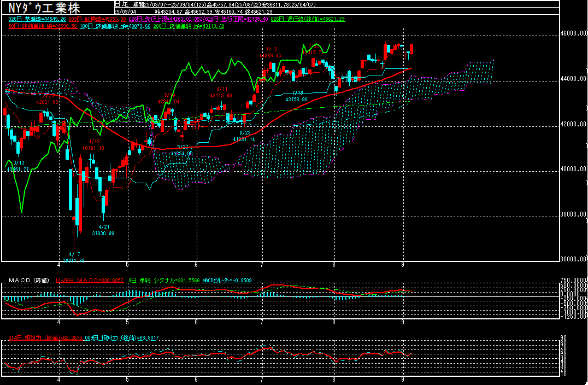588x385 pixels.
Task: Click the -1250.00 MACD axis label
Action: pos(573,316)
